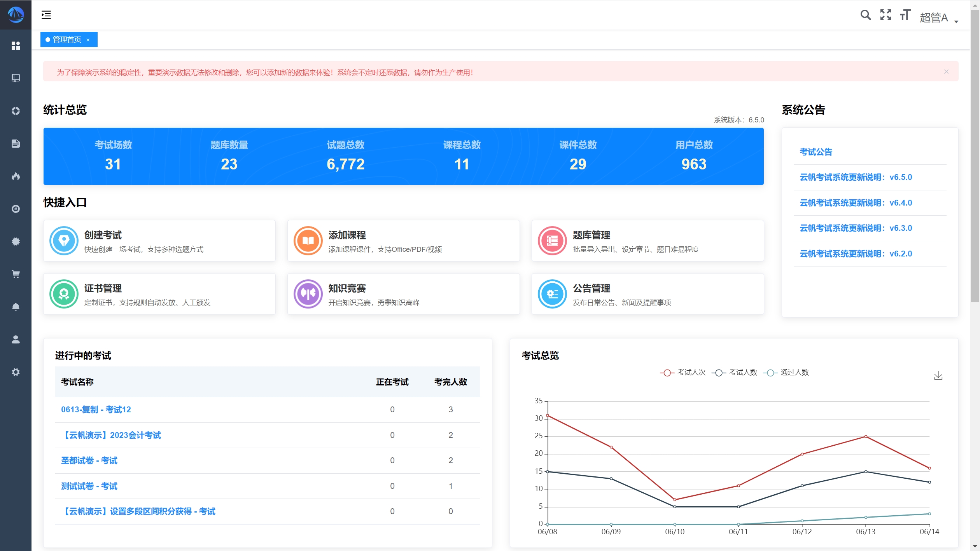Click the 课程总数 11 statistic
980x551 pixels.
[x=462, y=156]
